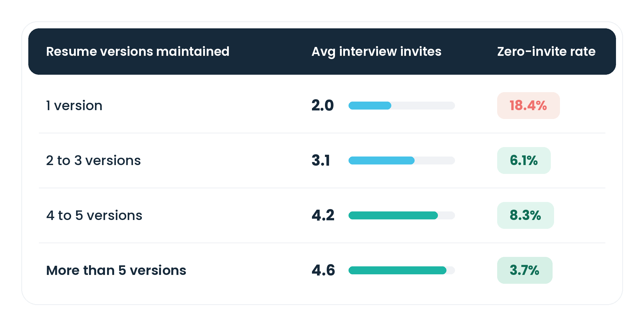Click the 4.6 average invites value
This screenshot has width=644, height=326.
click(x=323, y=270)
